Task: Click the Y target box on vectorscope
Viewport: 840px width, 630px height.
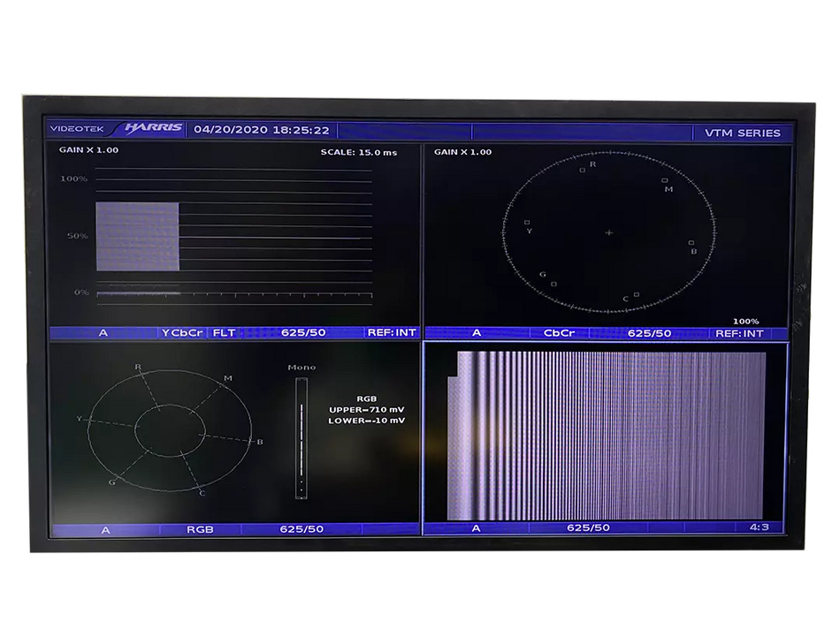Action: (527, 222)
